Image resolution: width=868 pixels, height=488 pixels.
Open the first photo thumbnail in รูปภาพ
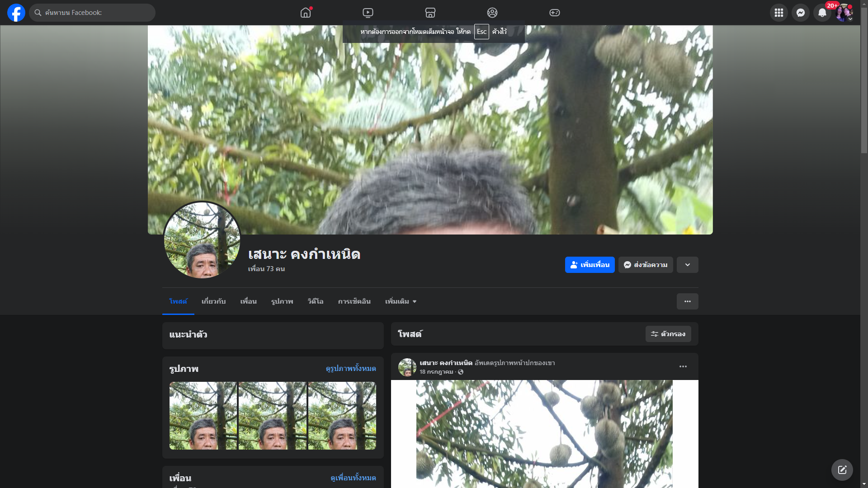click(x=203, y=416)
